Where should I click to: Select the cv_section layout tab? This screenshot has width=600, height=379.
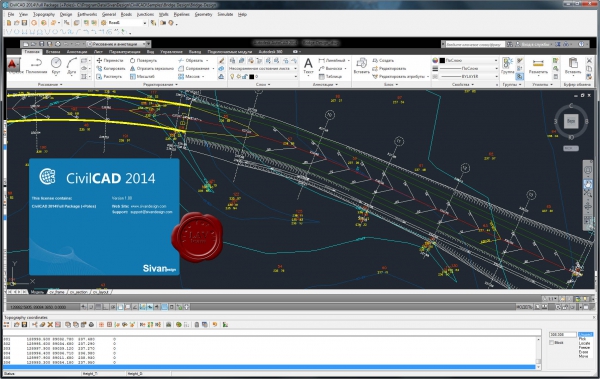(78, 292)
